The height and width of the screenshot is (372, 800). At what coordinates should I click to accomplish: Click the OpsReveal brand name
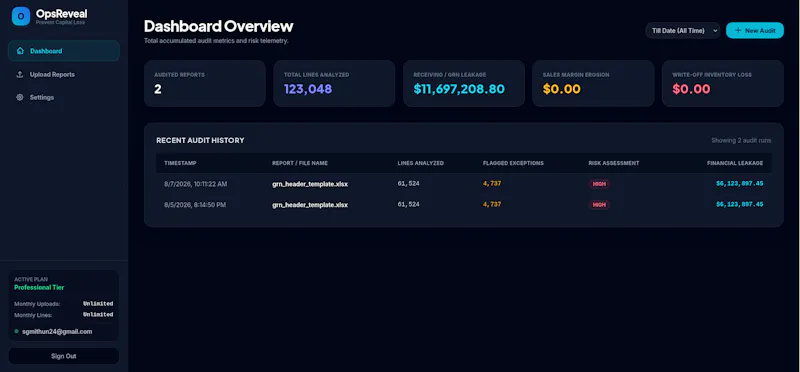(62, 14)
